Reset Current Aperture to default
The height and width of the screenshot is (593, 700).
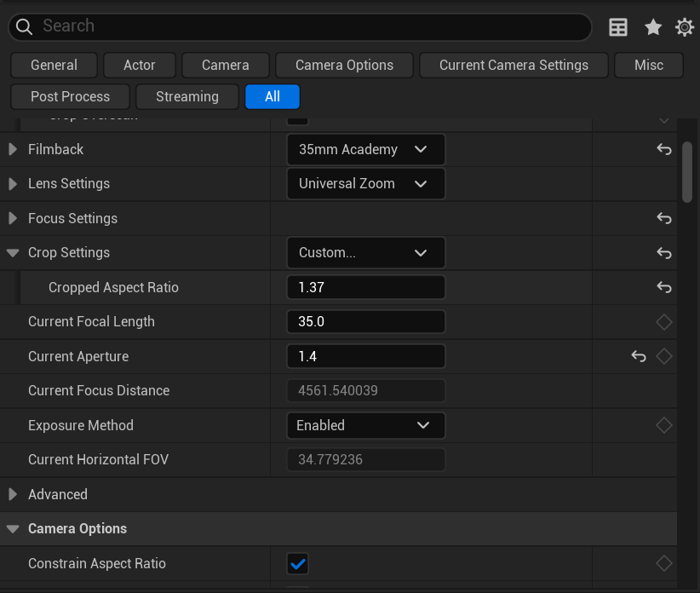click(x=639, y=356)
